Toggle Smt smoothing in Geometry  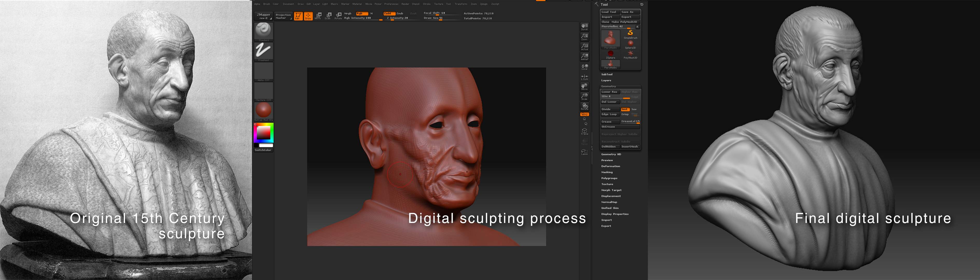point(625,109)
